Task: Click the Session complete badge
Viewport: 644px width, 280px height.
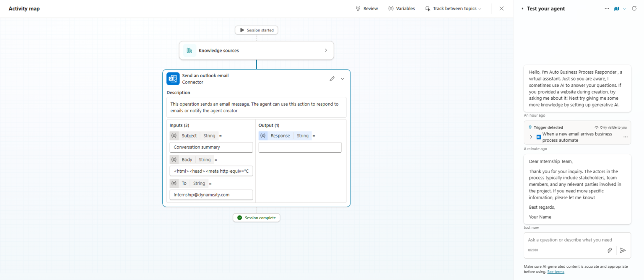Action: coord(256,218)
